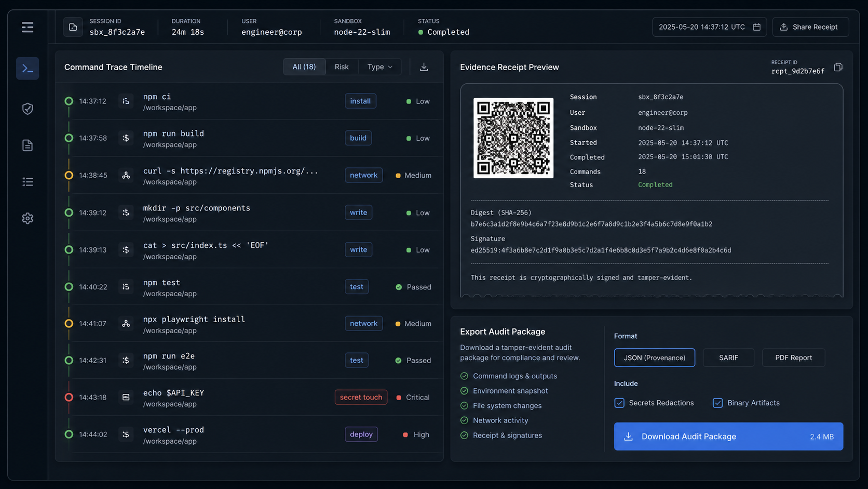Click the engineer@corp user in the header

(x=272, y=32)
